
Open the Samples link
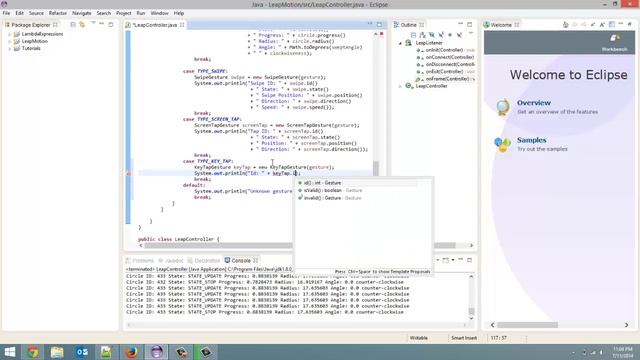[x=531, y=140]
